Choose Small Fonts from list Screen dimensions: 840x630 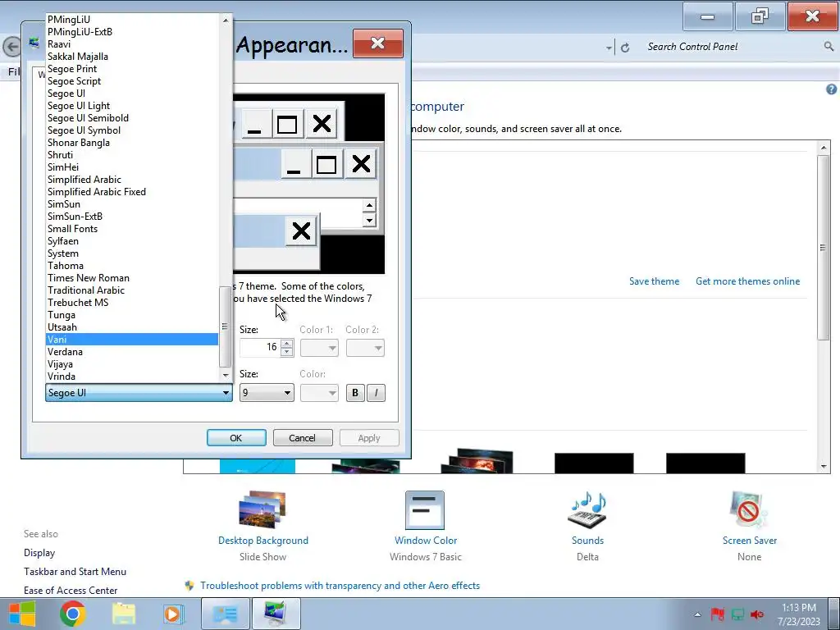click(x=132, y=229)
